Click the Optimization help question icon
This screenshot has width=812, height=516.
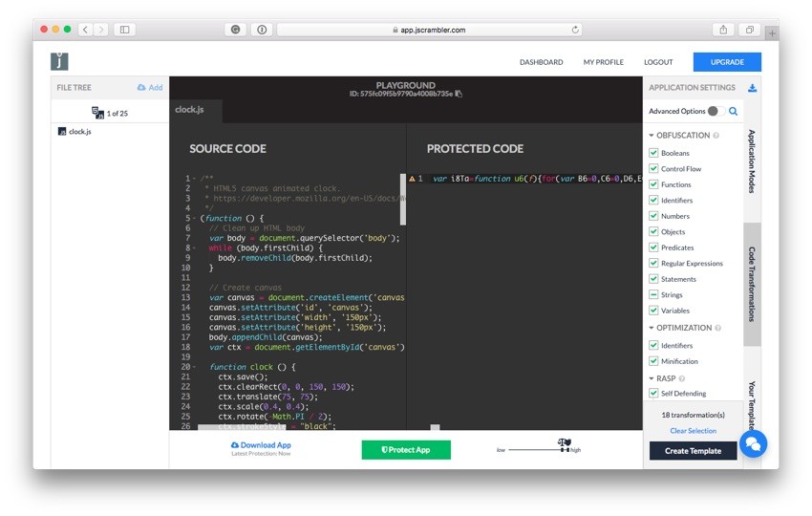point(718,328)
